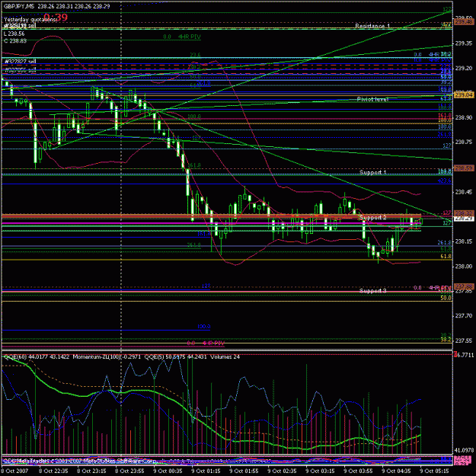This screenshot has height=476, width=476.
Task: Click the 238.45 price axis label
Action: [464, 192]
